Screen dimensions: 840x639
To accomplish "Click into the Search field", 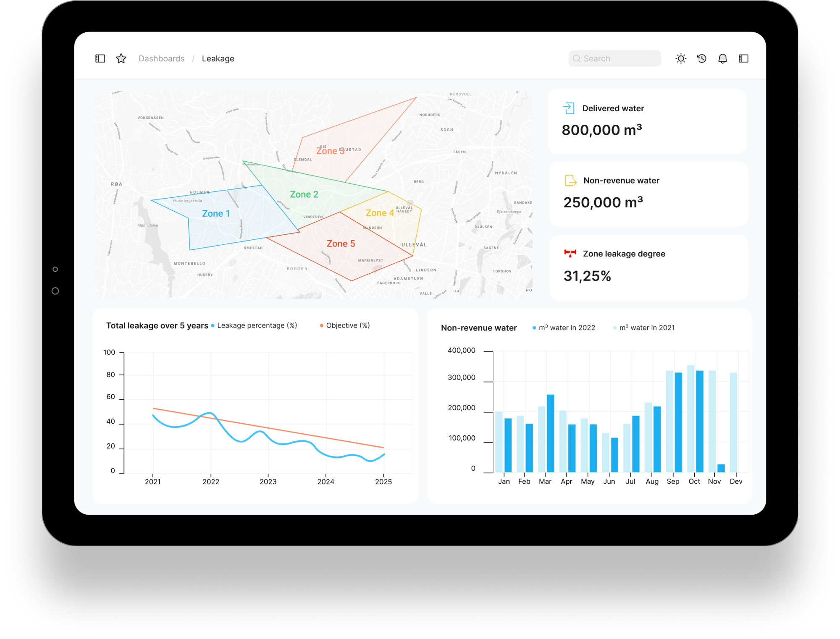I will (x=615, y=58).
